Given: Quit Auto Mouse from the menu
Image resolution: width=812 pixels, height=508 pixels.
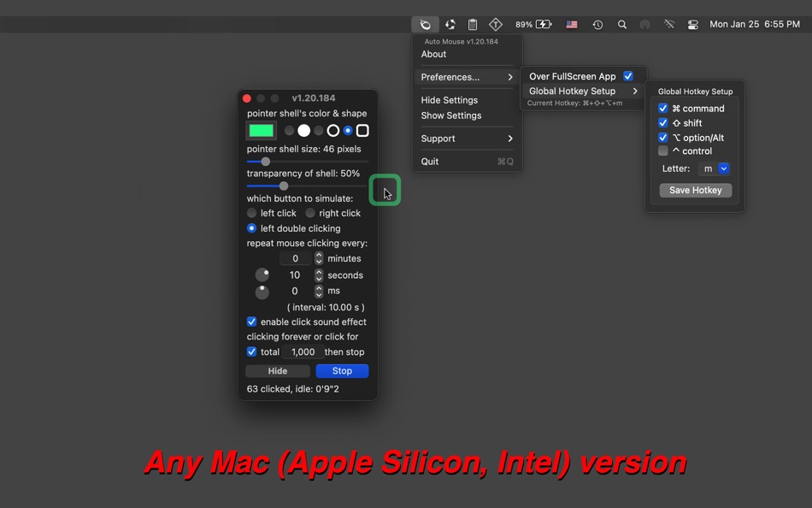Looking at the screenshot, I should point(467,162).
